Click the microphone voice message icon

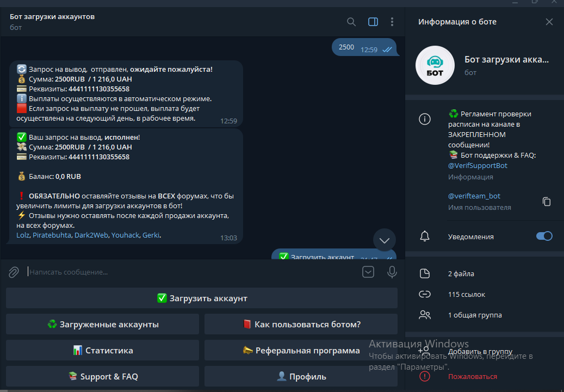pyautogui.click(x=392, y=272)
